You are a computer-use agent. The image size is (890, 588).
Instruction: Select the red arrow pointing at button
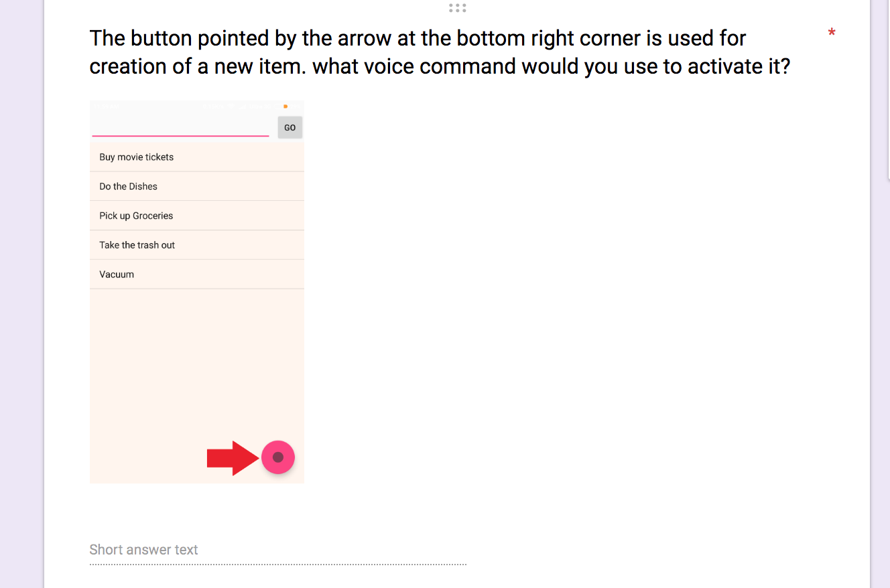(233, 458)
